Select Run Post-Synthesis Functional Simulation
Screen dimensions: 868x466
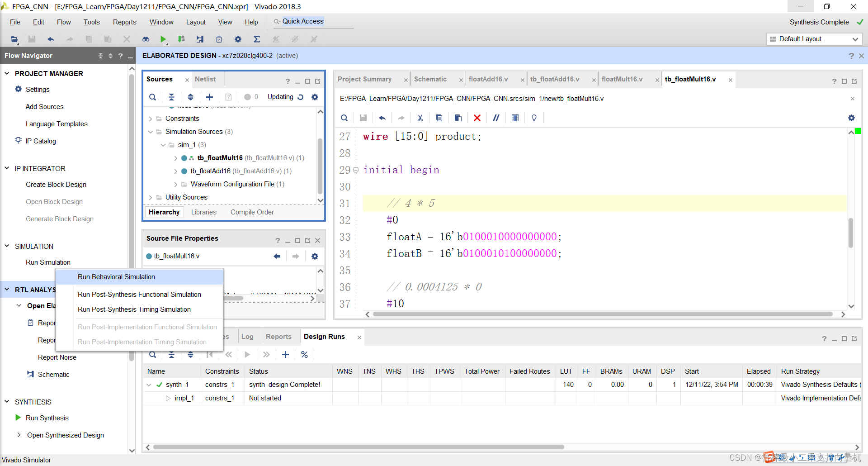click(139, 295)
